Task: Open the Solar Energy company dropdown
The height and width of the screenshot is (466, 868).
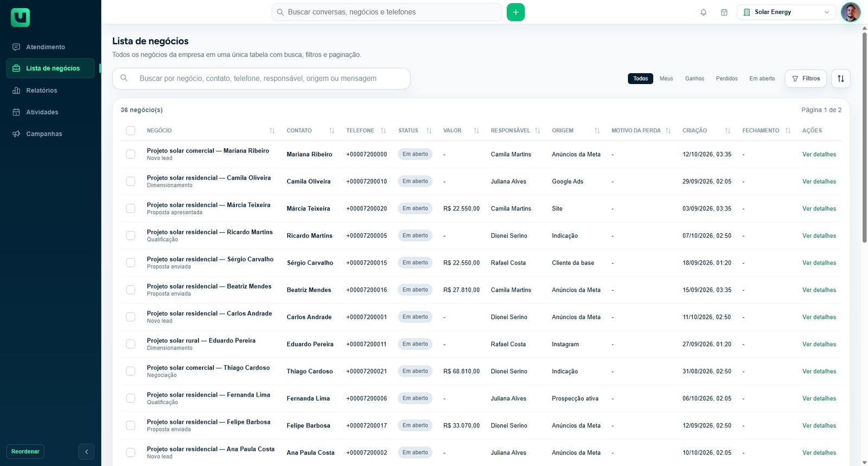Action: [x=786, y=12]
